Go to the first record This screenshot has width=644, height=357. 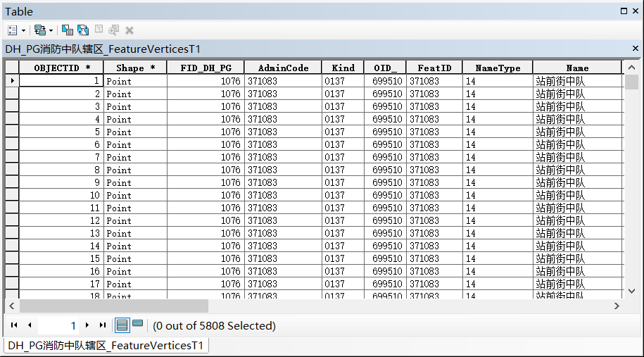tap(14, 325)
